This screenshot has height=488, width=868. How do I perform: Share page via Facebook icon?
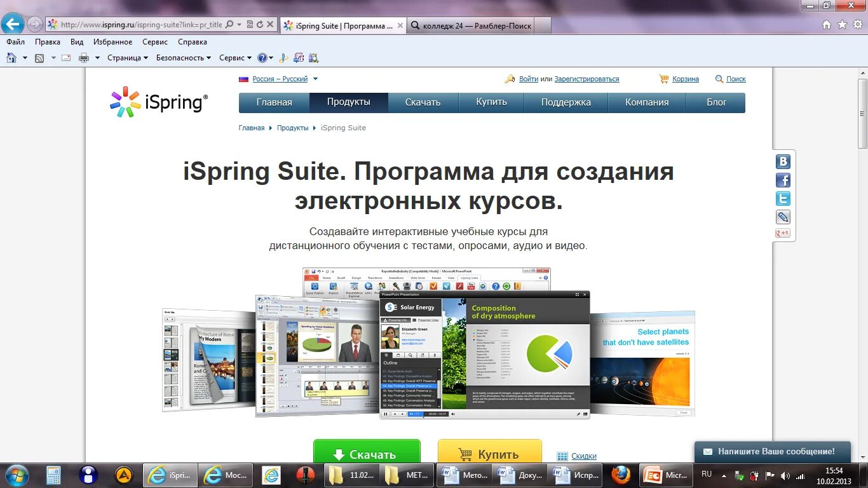pos(783,180)
